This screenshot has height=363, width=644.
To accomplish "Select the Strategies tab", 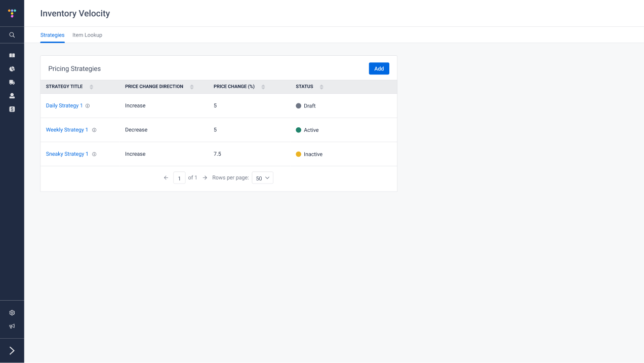I will coord(52,35).
